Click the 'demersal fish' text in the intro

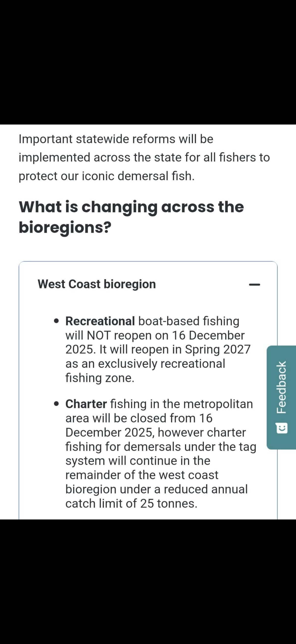pos(156,176)
